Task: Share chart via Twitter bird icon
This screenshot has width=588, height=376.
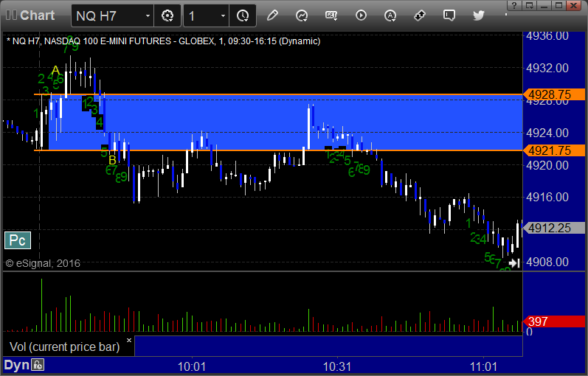Action: (479, 15)
